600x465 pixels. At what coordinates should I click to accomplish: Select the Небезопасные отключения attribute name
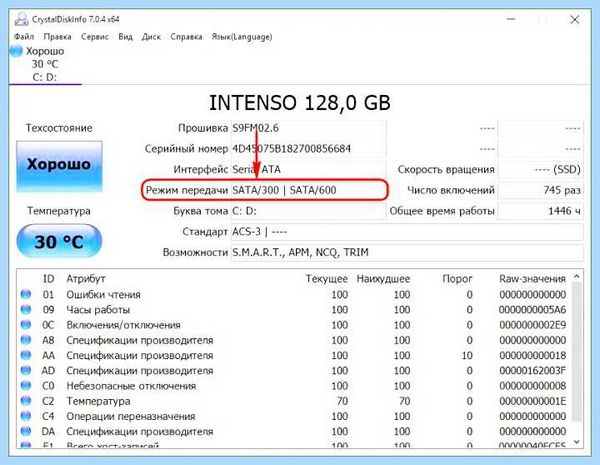pos(131,386)
